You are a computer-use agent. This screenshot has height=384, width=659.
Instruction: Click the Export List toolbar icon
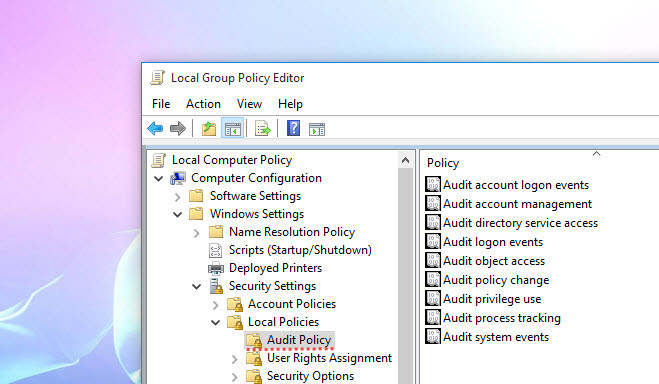(263, 129)
